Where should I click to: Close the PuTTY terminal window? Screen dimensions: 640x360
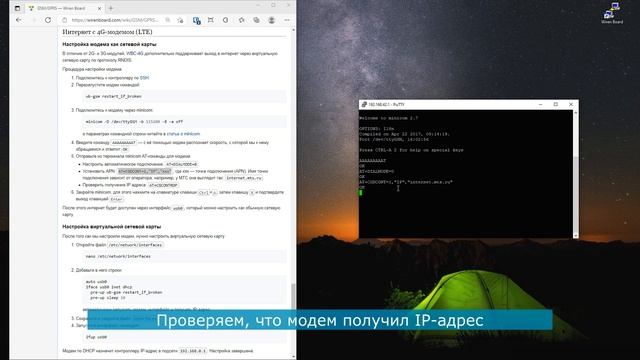[x=571, y=104]
